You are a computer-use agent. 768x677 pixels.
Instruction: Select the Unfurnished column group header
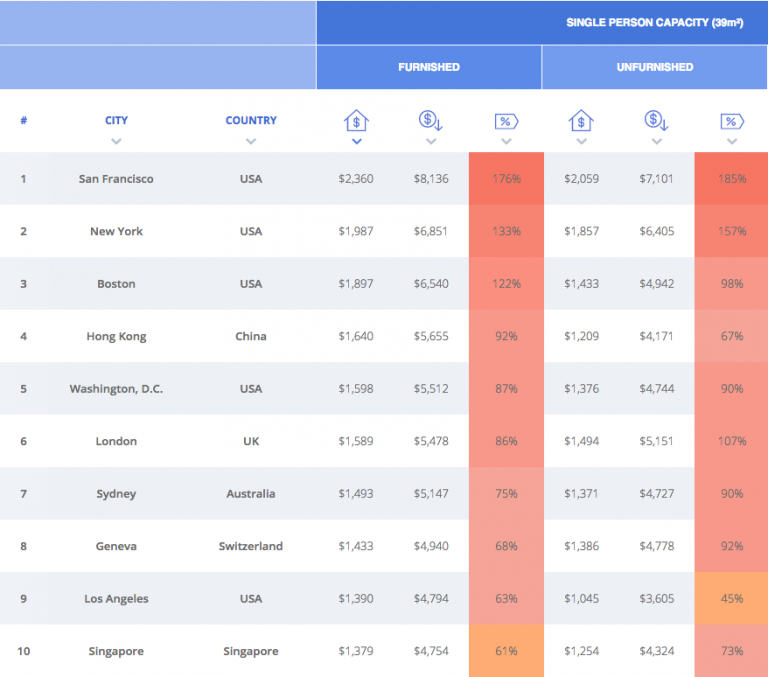coord(655,67)
